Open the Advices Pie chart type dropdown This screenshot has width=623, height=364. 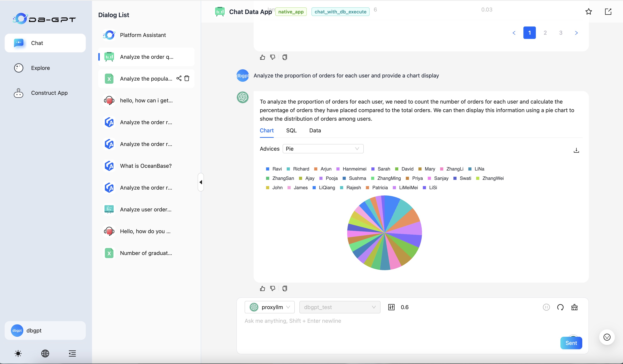pos(323,149)
